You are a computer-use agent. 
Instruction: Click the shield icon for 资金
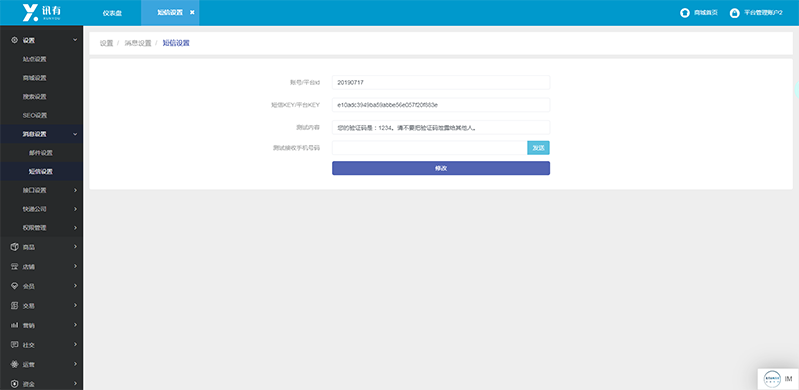[14, 384]
